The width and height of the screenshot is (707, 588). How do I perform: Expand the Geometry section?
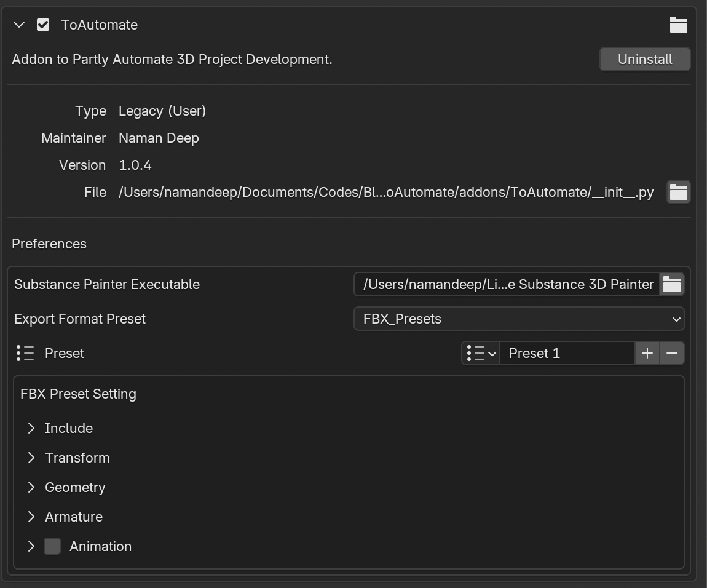click(x=31, y=487)
